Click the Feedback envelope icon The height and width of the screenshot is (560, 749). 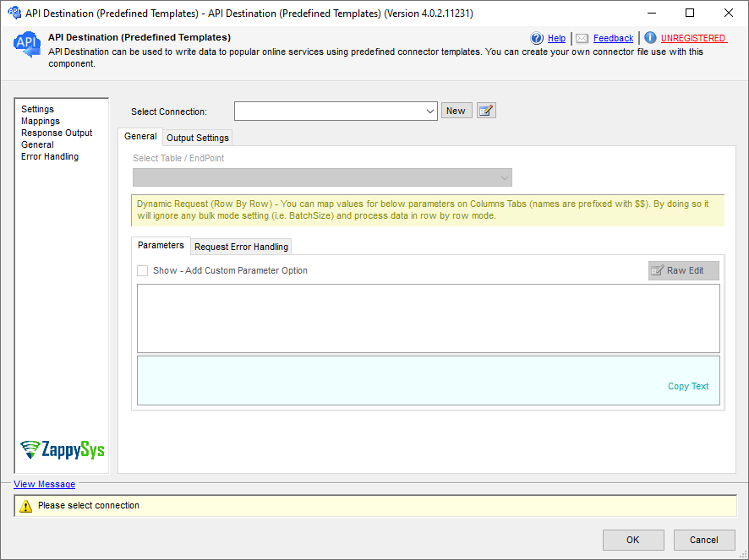coord(582,38)
